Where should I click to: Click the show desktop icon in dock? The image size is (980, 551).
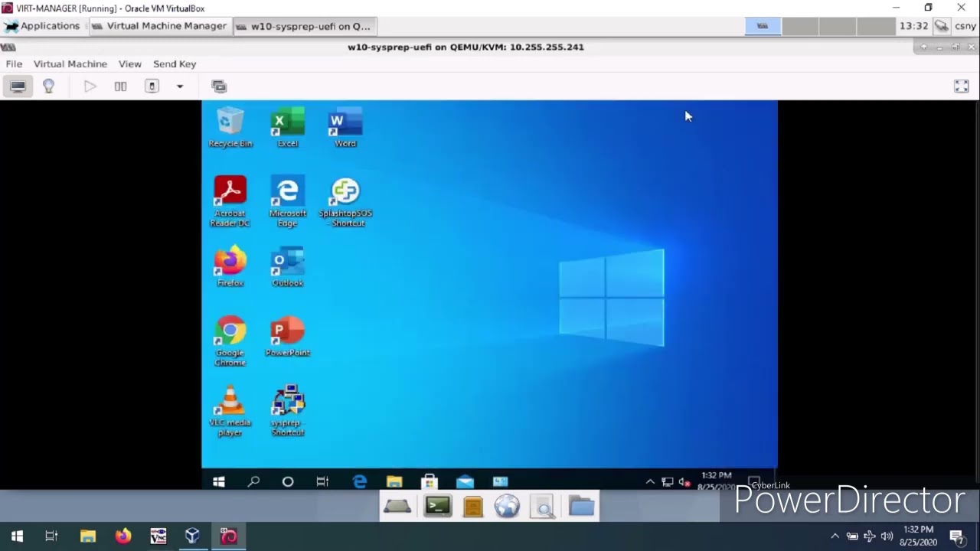tap(397, 506)
